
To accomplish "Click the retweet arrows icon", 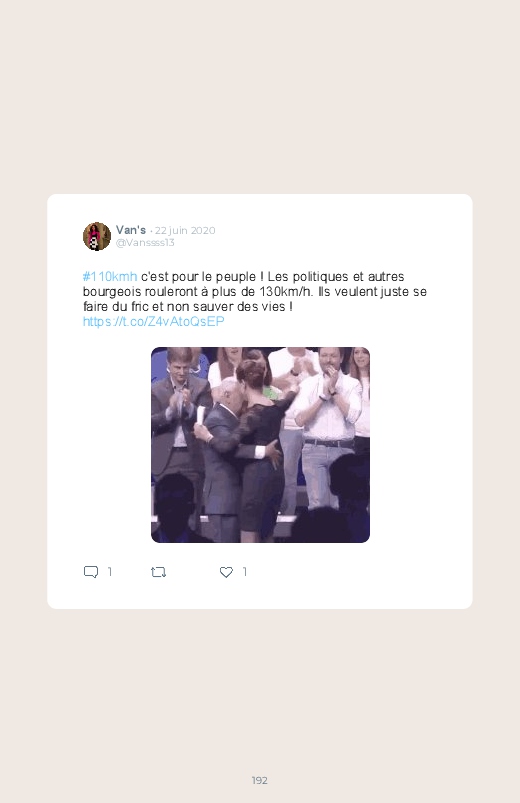I will click(x=158, y=572).
